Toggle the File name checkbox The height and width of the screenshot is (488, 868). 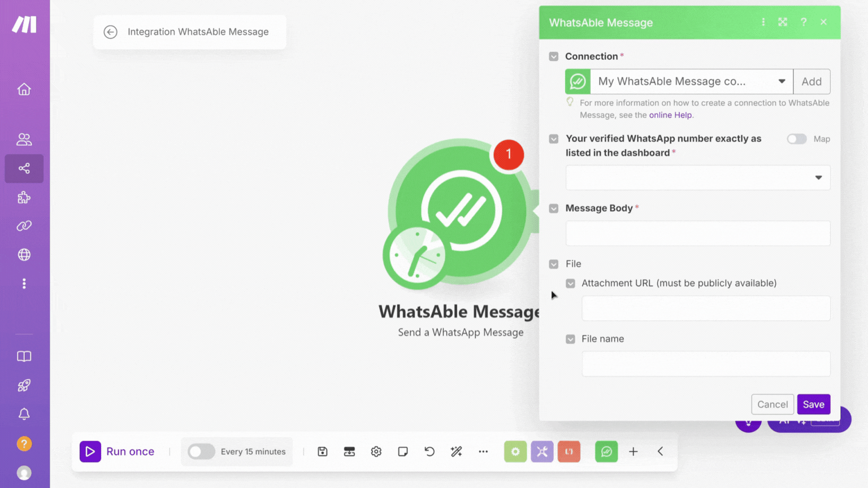coord(571,339)
